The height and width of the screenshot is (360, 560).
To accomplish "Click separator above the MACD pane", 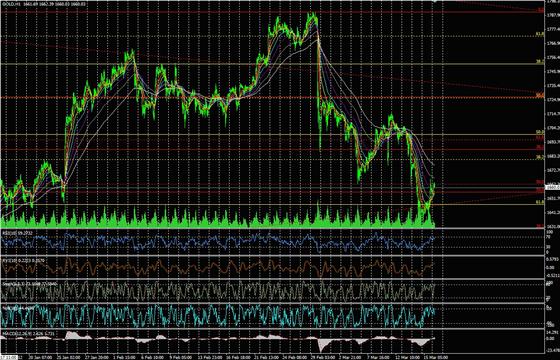I will click(272, 329).
